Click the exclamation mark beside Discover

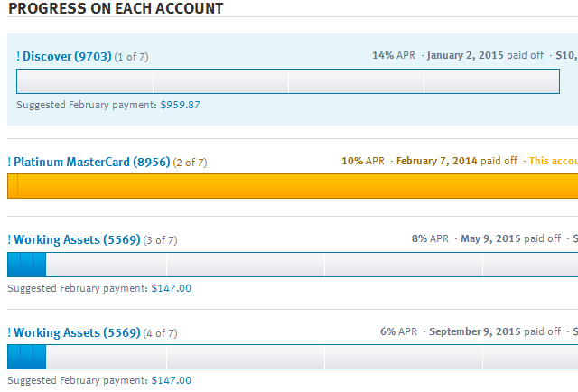click(18, 56)
